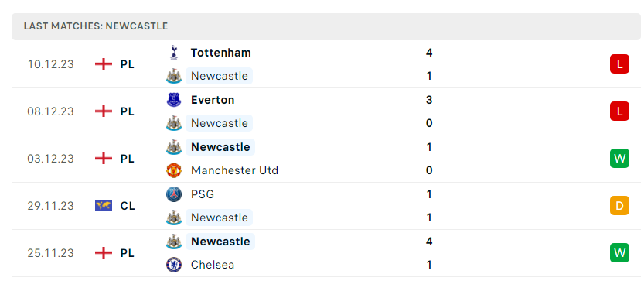
Task: Click the red L badge for Everton match
Action: 619,111
